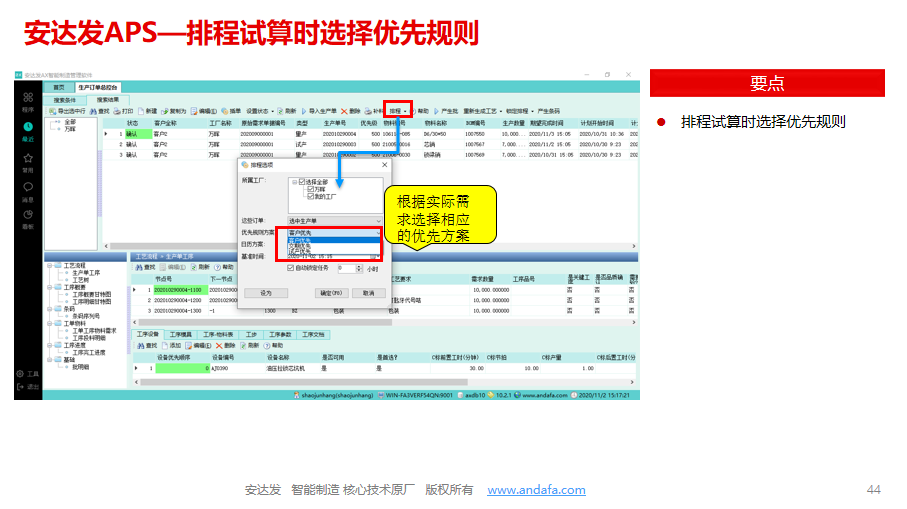Open the 工具 gear tools item
The height and width of the screenshot is (509, 907).
tap(28, 374)
